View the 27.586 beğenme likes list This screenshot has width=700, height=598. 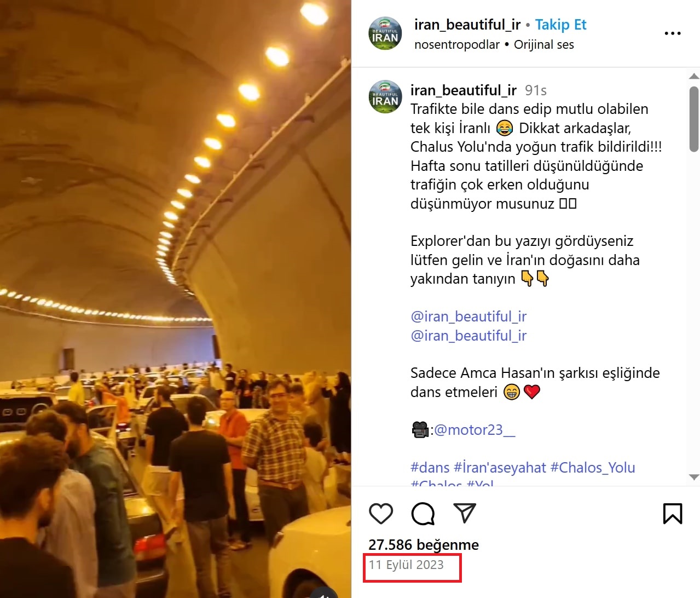coord(424,545)
